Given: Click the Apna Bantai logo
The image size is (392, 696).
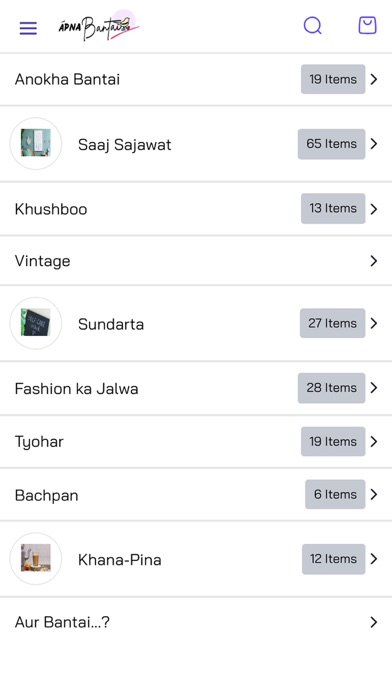Looking at the screenshot, I should 99,27.
